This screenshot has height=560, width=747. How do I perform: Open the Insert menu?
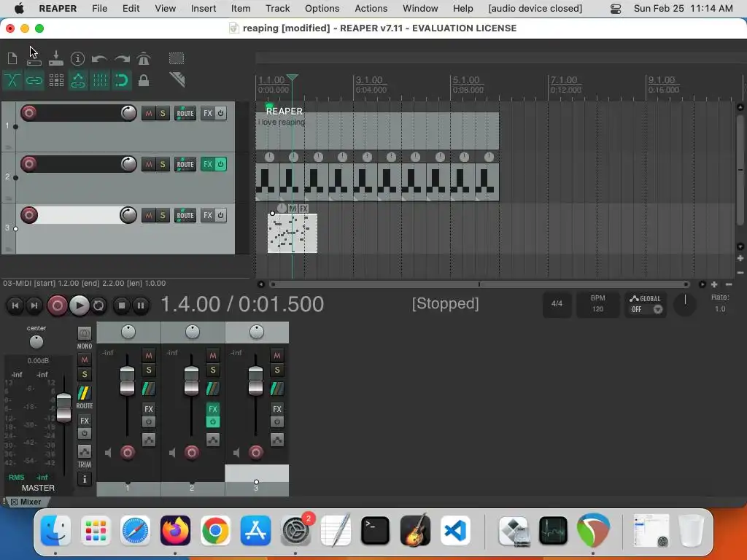[204, 9]
